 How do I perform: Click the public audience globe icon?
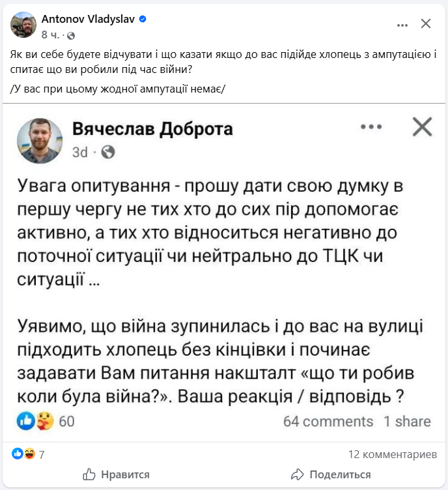[x=72, y=35]
